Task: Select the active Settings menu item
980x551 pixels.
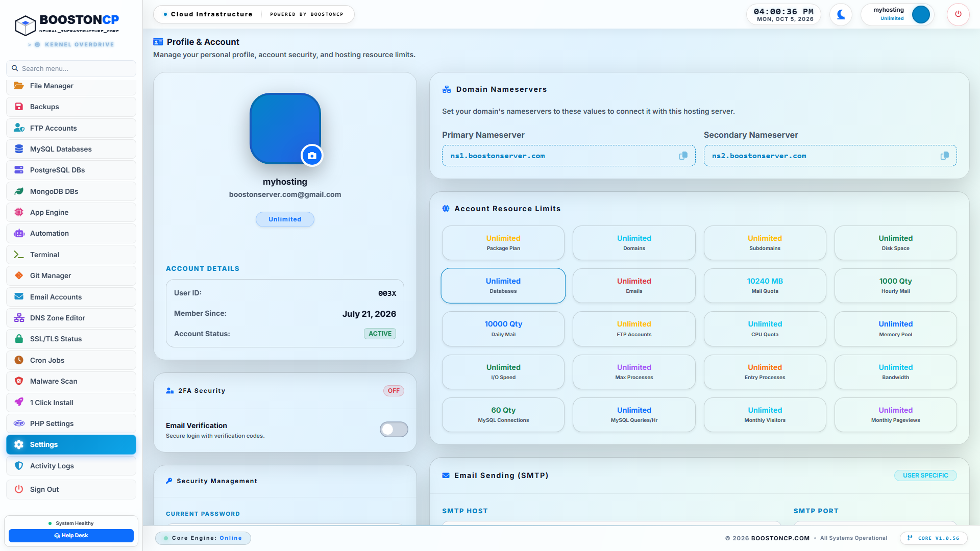Action: point(71,444)
